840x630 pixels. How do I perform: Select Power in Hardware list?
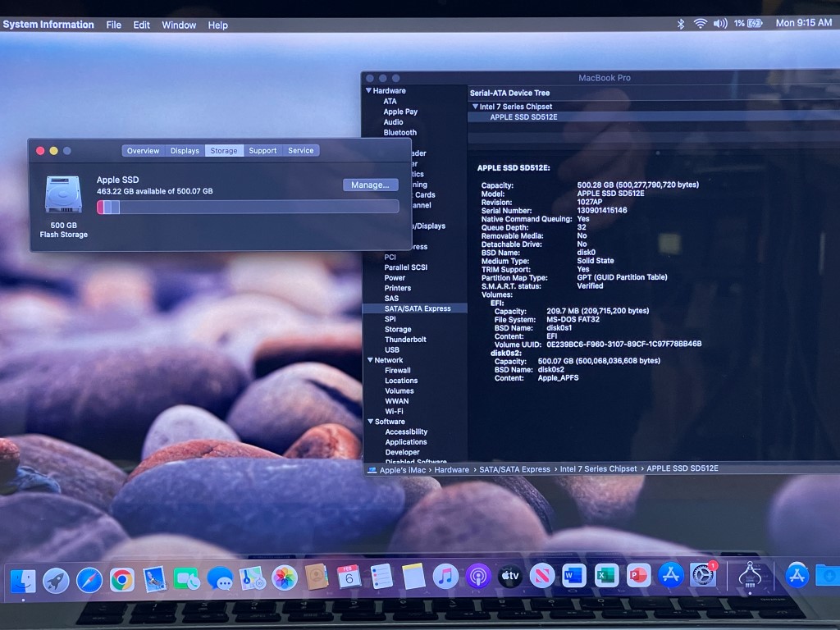[x=395, y=278]
